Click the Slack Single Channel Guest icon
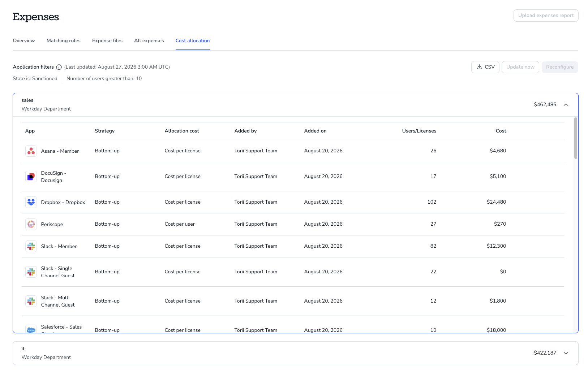This screenshot has width=588, height=373. 31,272
